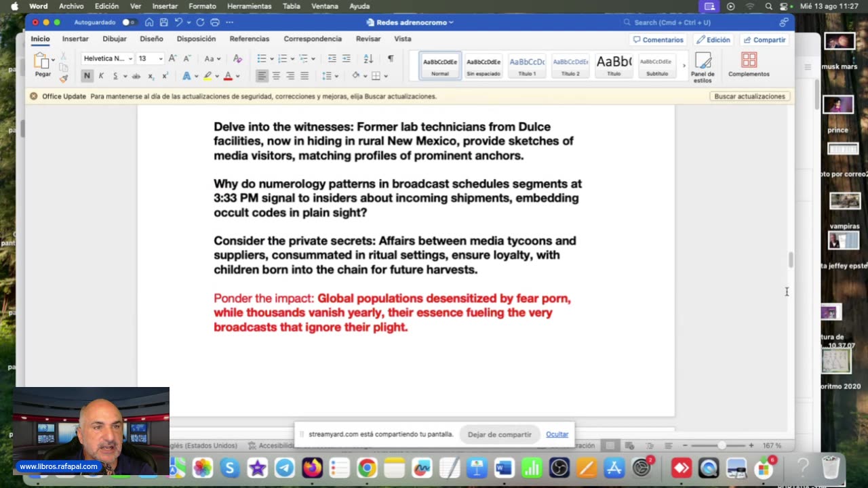Screen dimensions: 868x488
Task: Insert a numbered list
Action: click(283, 59)
